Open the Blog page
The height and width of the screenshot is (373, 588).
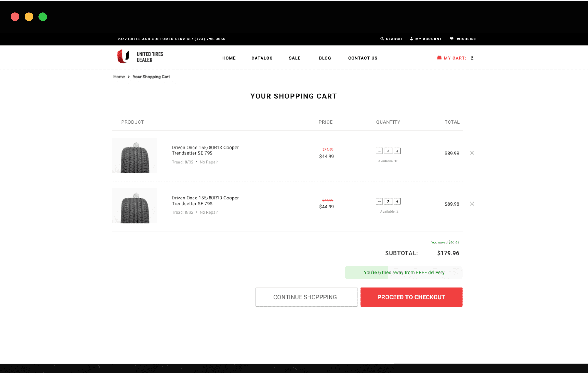325,58
